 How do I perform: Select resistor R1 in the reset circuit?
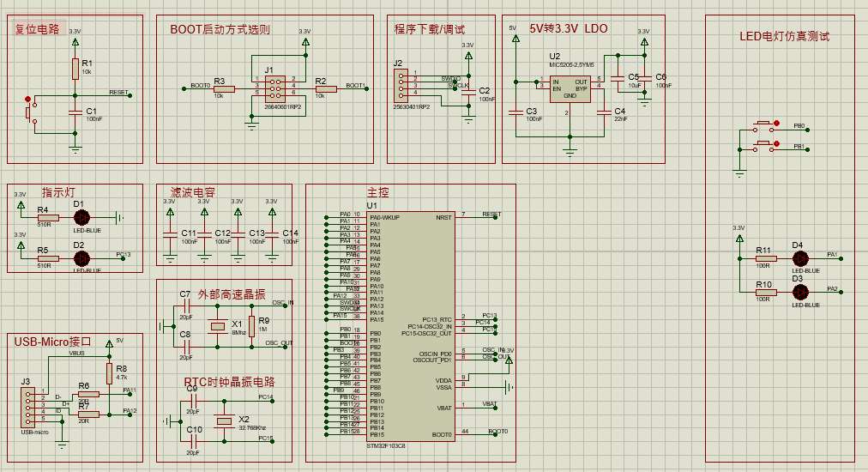75,69
